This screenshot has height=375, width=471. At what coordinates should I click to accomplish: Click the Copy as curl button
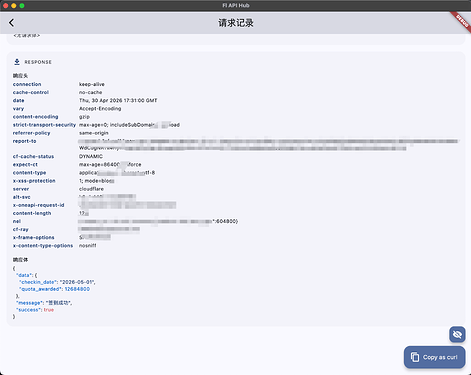click(434, 357)
